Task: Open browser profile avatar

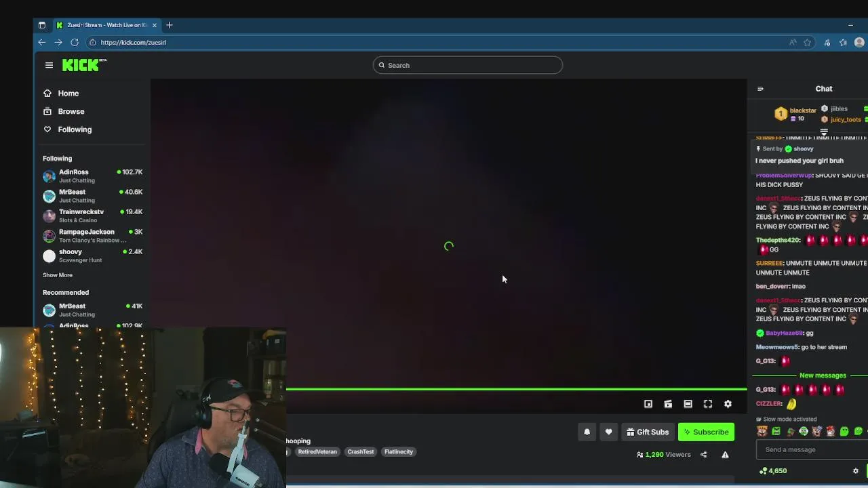Action: (859, 42)
